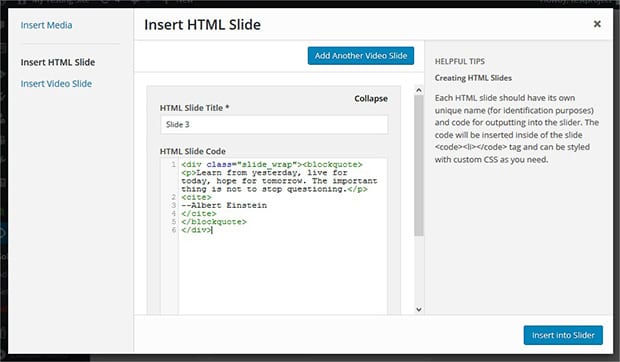Focus the HTML Slide Title field
Screen dimensions: 620x362
274,125
